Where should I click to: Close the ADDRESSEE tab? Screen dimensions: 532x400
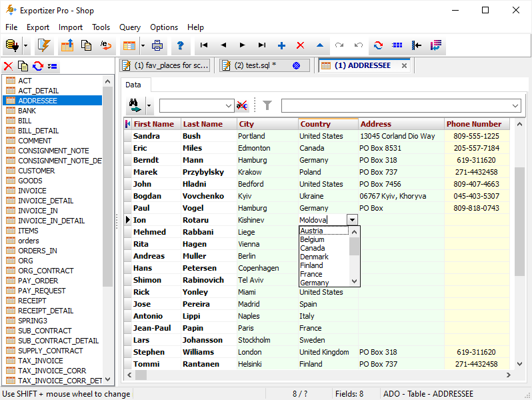click(x=405, y=65)
